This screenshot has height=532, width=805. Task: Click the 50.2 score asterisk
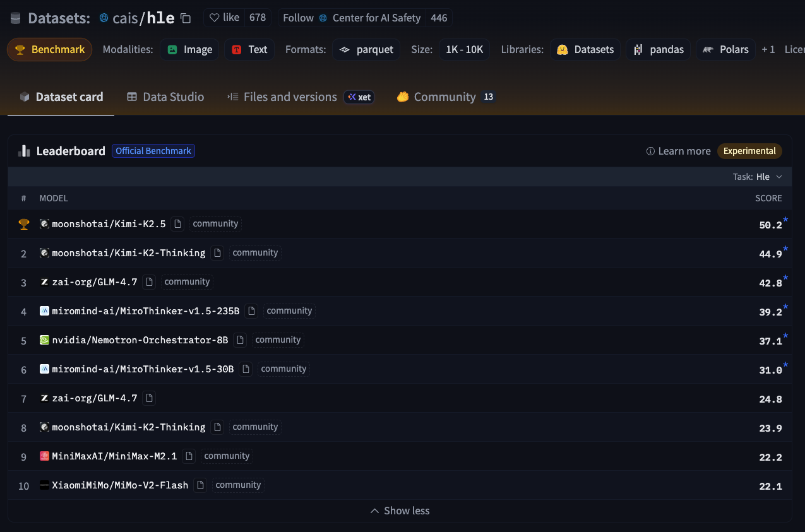(x=785, y=220)
